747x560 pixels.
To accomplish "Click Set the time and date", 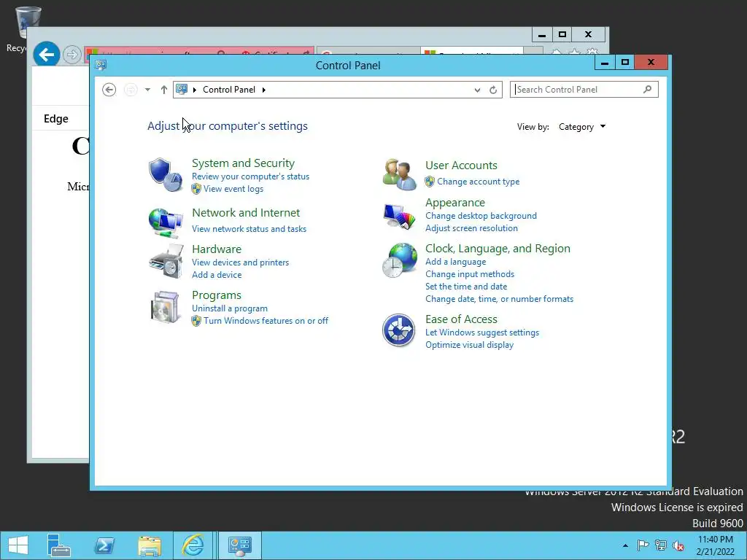I will 466,286.
